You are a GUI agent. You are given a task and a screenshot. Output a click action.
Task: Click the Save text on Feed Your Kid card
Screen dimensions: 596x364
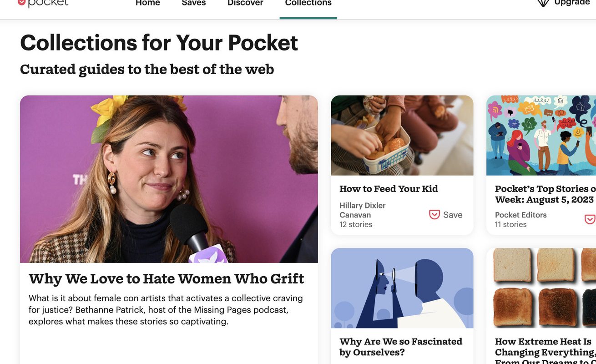453,215
